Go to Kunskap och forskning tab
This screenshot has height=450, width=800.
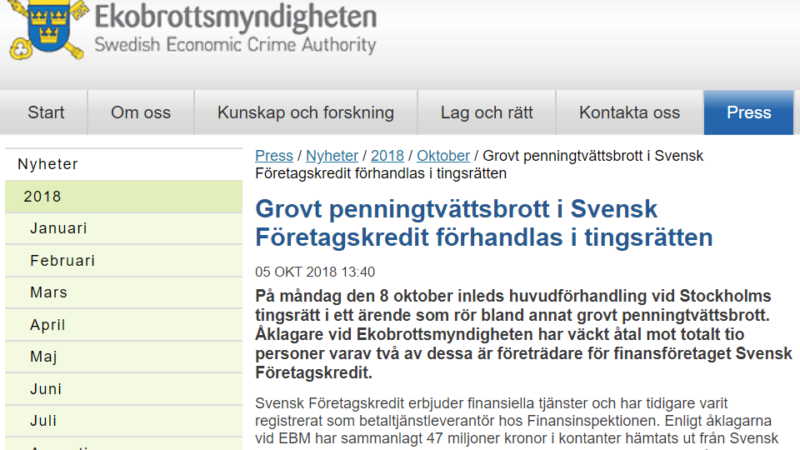pyautogui.click(x=306, y=112)
